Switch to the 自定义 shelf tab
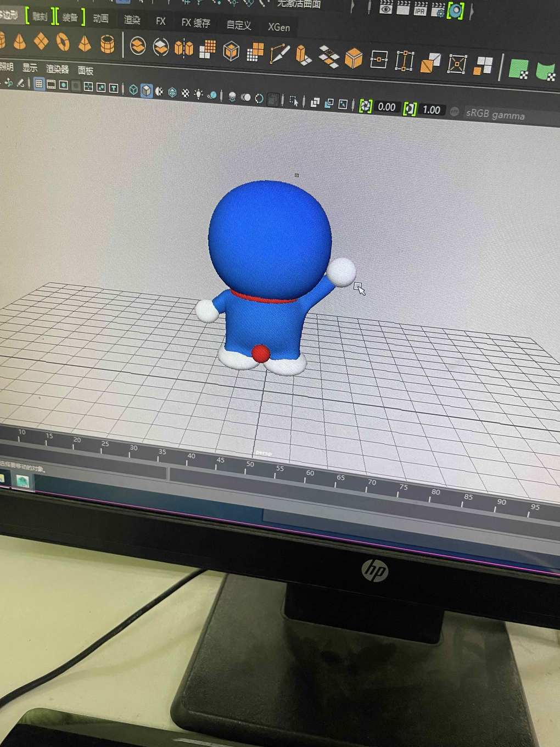This screenshot has width=560, height=747. click(239, 25)
